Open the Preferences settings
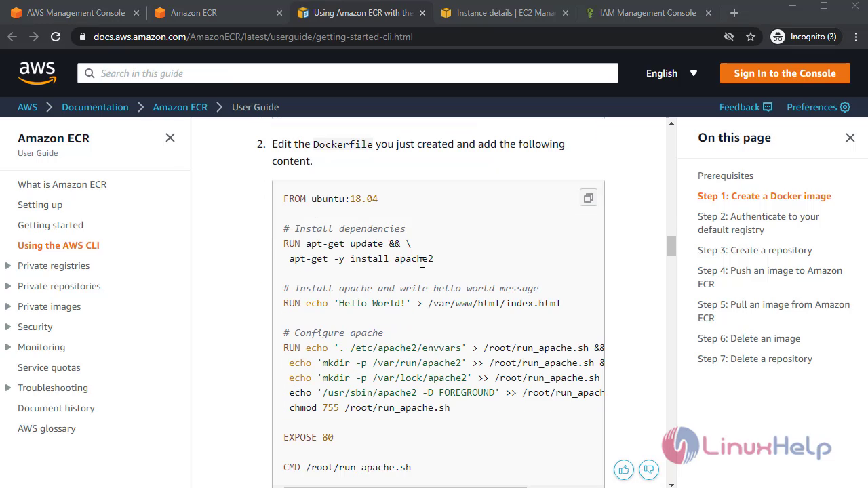 tap(818, 107)
